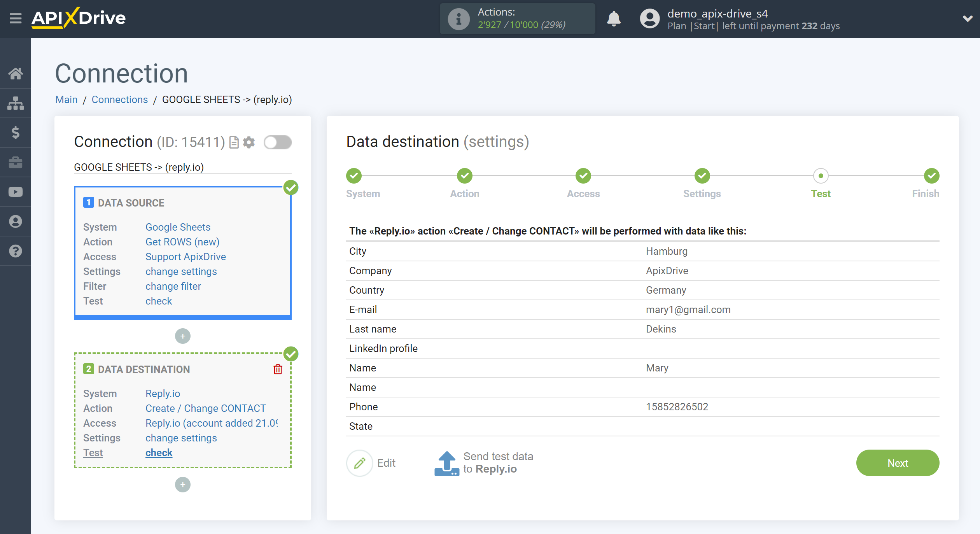The image size is (980, 534).
Task: Open the home sidebar icon
Action: tap(16, 74)
